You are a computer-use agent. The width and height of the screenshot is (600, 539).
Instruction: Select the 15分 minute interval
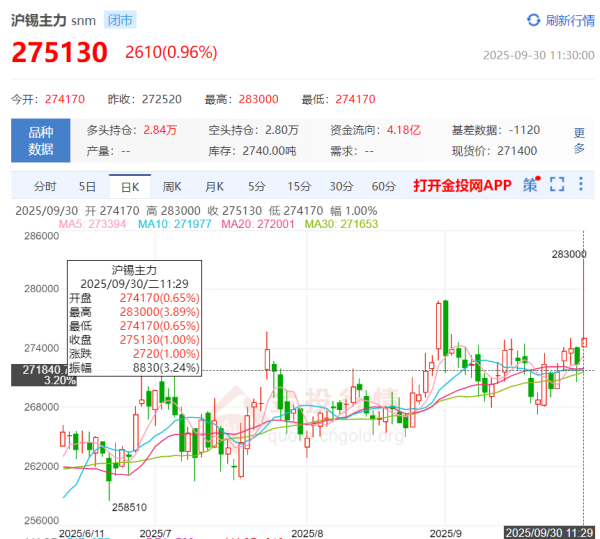point(299,186)
